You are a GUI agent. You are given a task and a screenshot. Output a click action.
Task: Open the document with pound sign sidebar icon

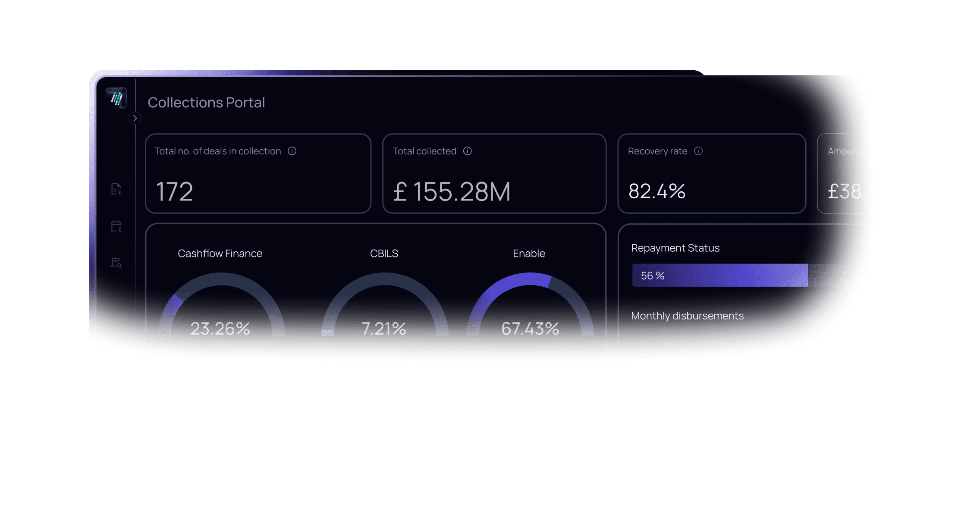(116, 189)
